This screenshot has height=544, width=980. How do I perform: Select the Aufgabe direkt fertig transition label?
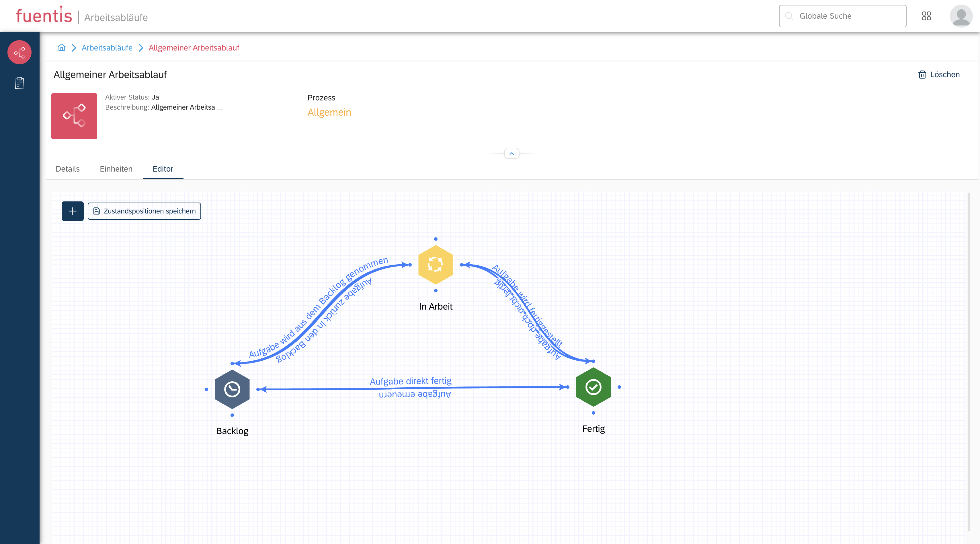pos(411,381)
